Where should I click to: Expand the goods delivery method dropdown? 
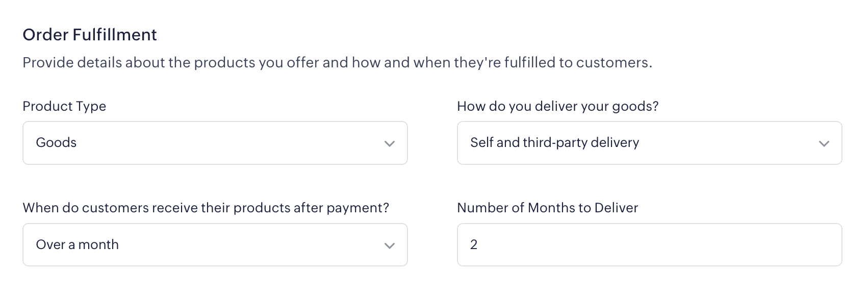(x=649, y=143)
